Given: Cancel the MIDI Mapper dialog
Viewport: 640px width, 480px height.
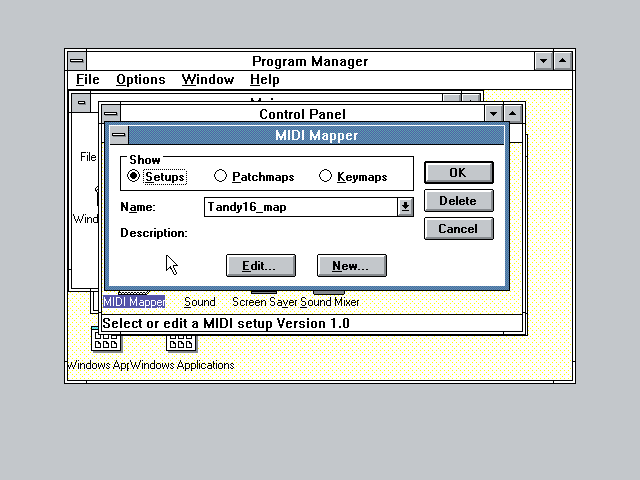Looking at the screenshot, I should pos(459,229).
